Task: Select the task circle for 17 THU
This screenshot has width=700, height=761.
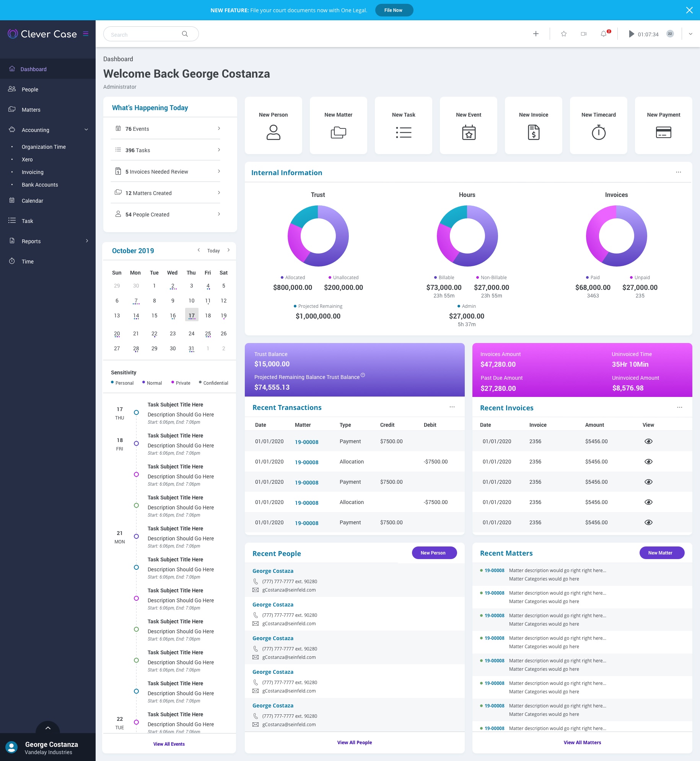Action: point(136,412)
